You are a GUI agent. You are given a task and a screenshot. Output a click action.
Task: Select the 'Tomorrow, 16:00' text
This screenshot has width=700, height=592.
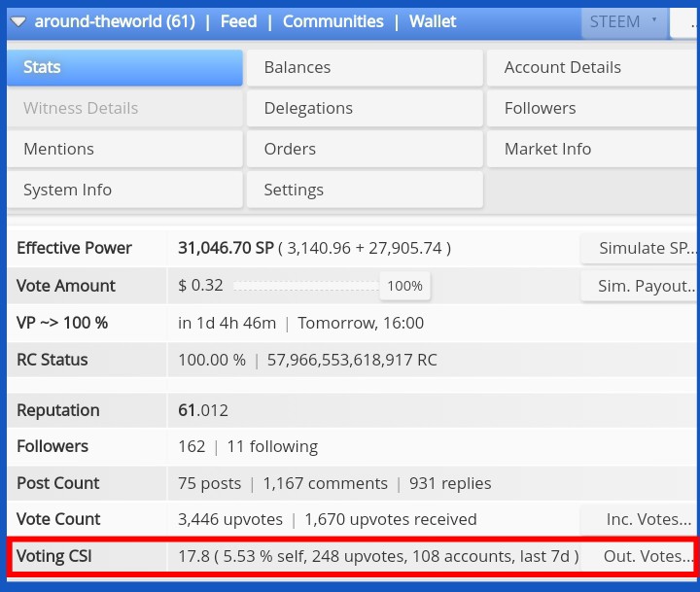point(361,323)
